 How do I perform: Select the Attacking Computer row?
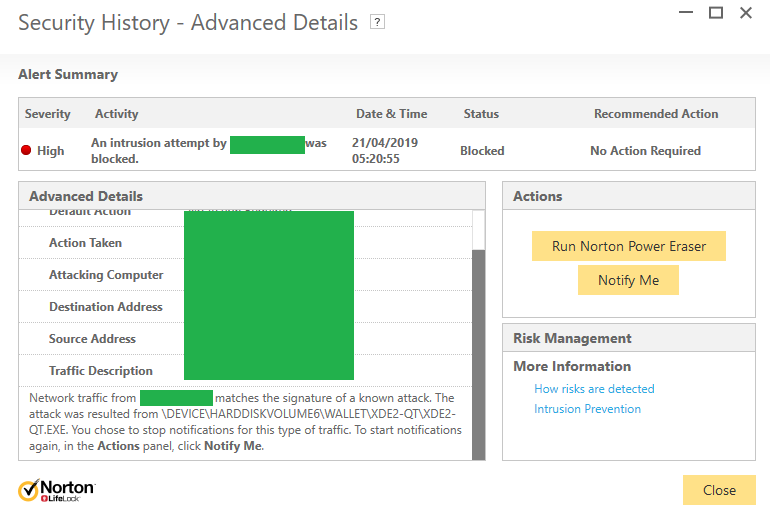[246, 274]
